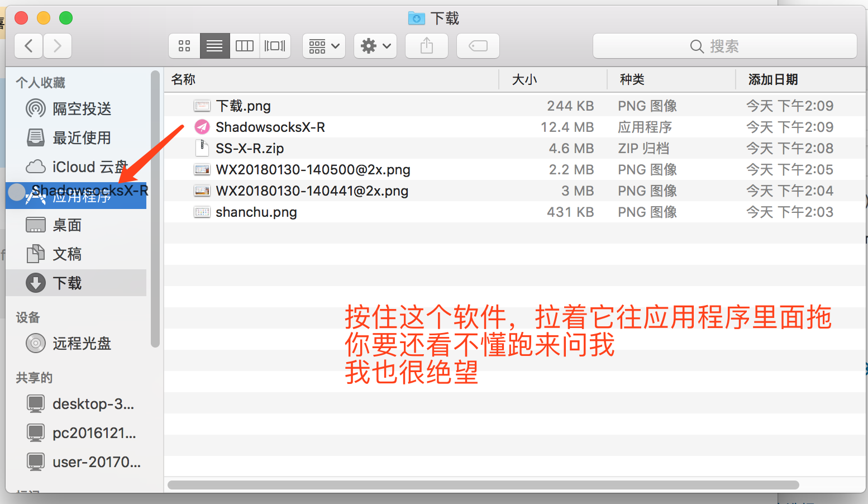The width and height of the screenshot is (868, 504).
Task: Go back with the left chevron button
Action: [x=29, y=46]
